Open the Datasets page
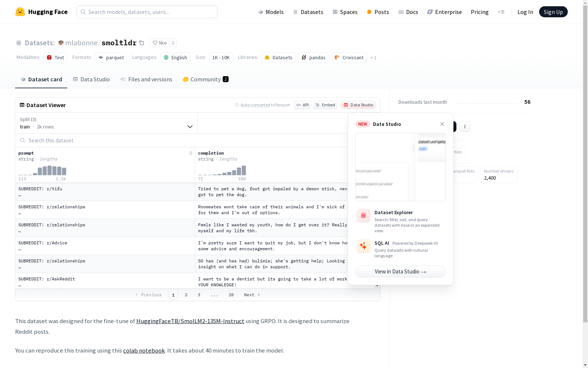 [x=308, y=12]
